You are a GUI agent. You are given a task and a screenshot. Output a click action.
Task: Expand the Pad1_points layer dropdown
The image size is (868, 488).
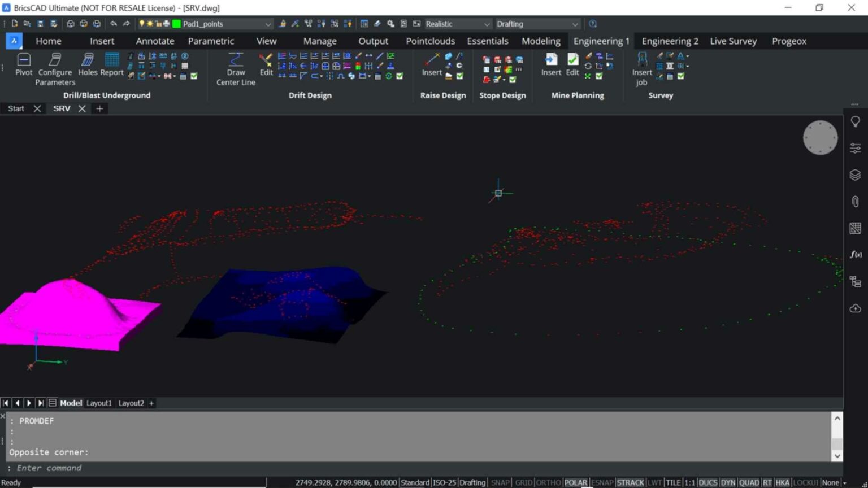pos(268,24)
